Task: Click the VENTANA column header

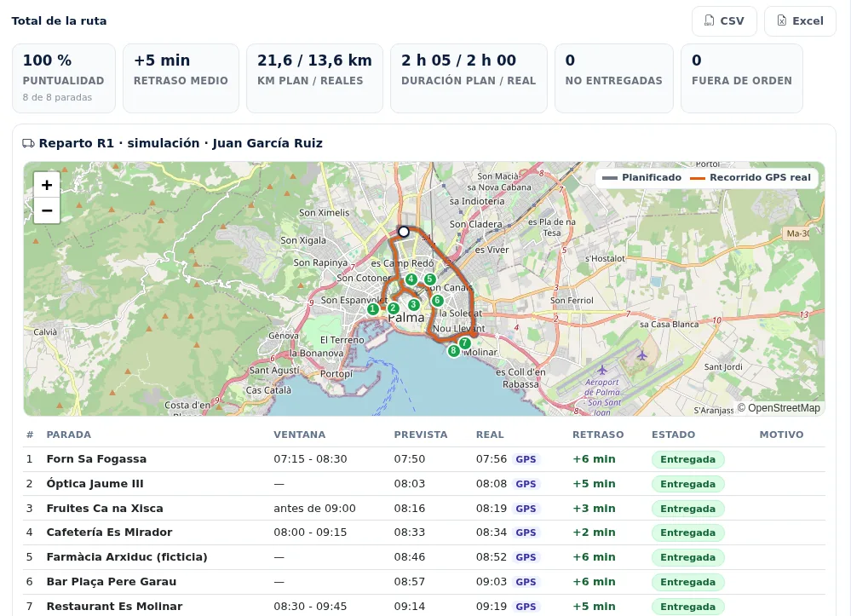Action: [x=299, y=435]
